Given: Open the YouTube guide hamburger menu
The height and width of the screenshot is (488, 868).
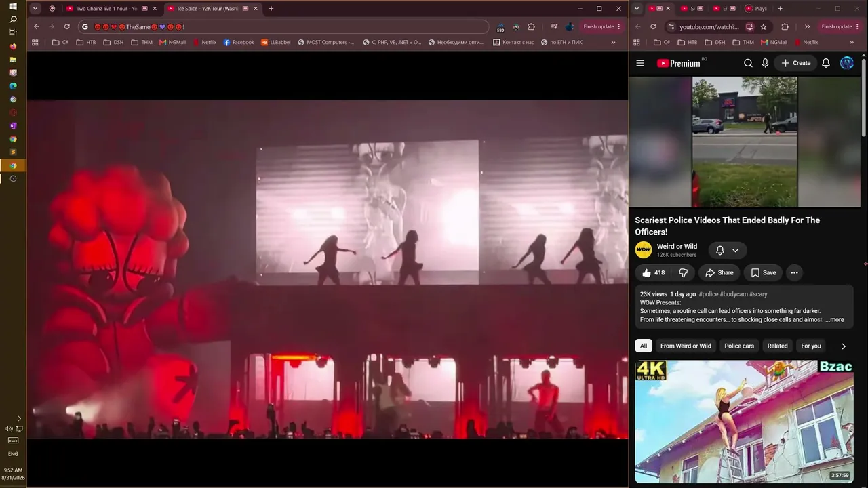Looking at the screenshot, I should pyautogui.click(x=640, y=63).
